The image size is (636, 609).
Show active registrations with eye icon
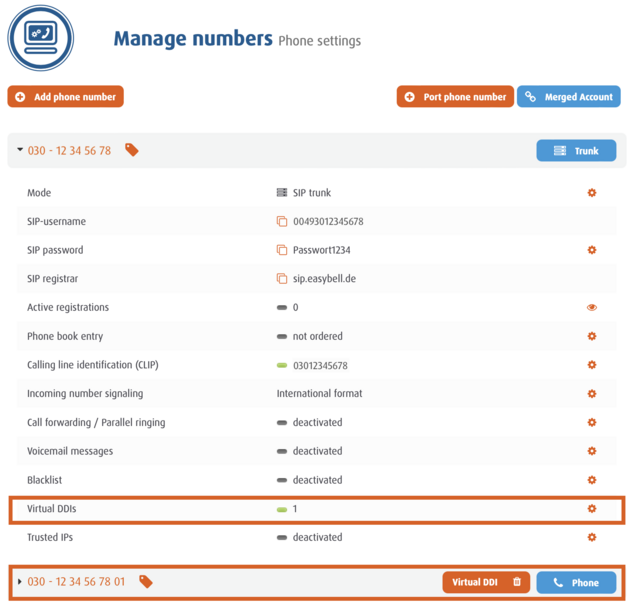(x=591, y=308)
